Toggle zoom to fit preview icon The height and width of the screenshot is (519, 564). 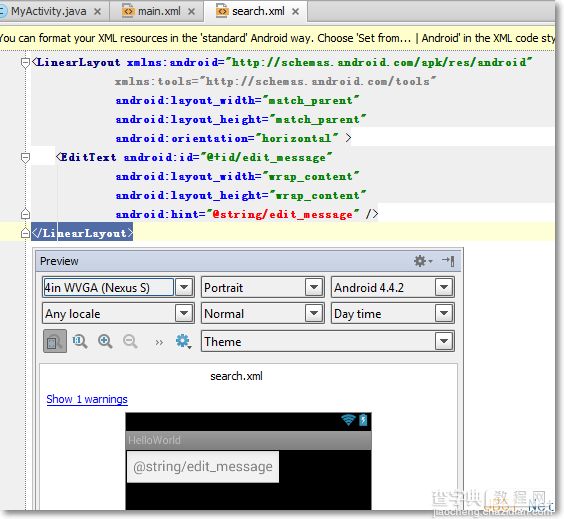(x=55, y=341)
